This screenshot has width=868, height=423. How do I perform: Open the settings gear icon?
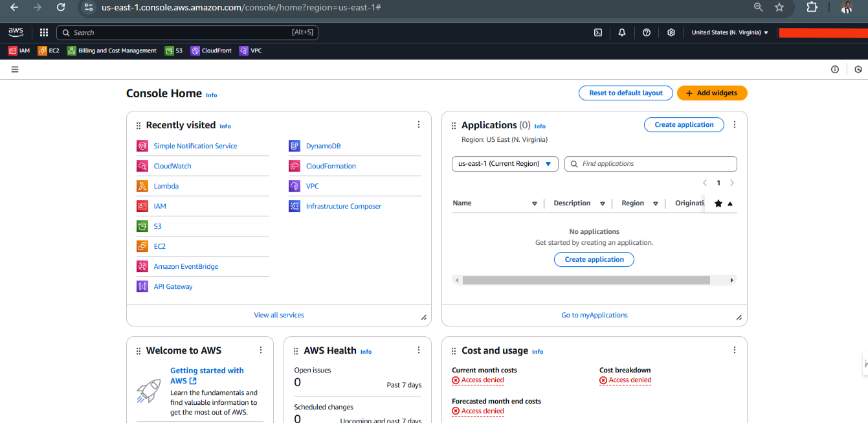pos(671,32)
